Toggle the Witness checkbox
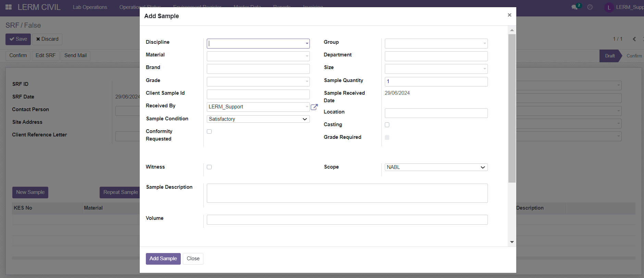644x278 pixels. [x=209, y=167]
